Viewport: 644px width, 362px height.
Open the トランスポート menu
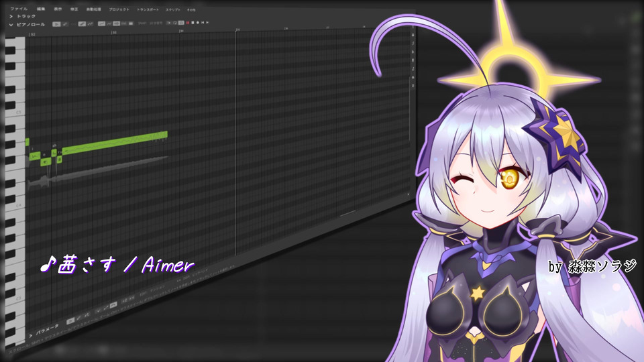[x=148, y=9]
